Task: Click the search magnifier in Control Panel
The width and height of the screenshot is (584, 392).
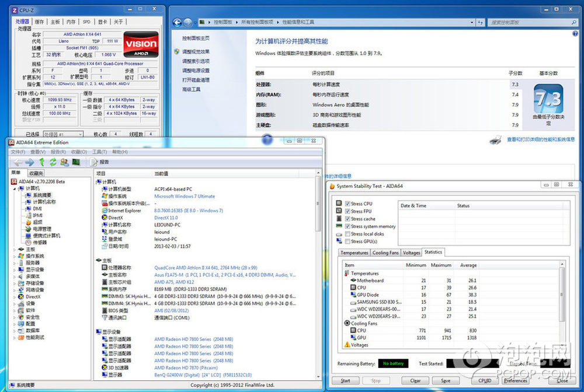Action: click(x=574, y=22)
